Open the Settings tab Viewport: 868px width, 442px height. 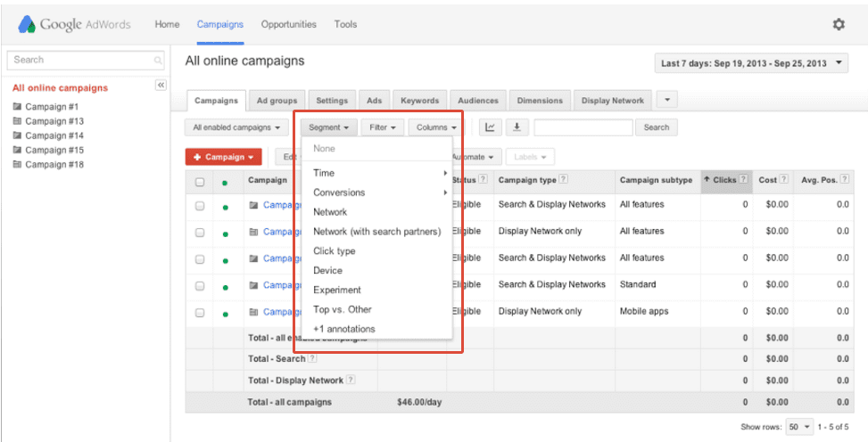point(332,101)
